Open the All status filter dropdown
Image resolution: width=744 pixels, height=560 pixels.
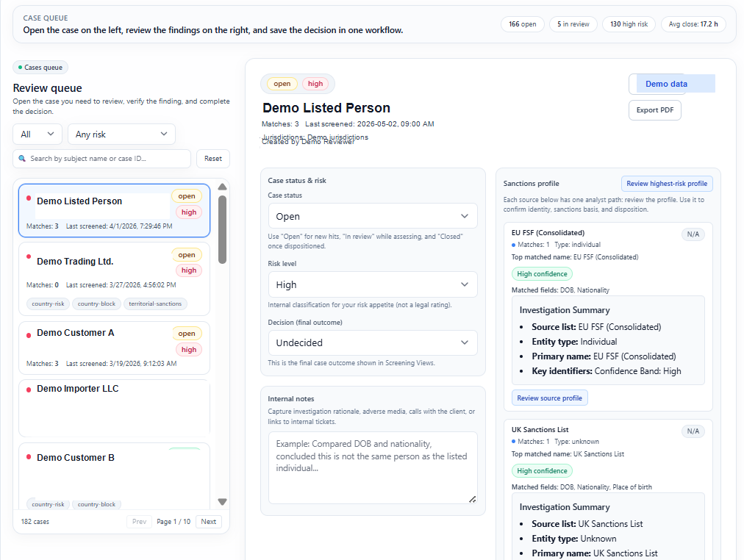pos(37,134)
